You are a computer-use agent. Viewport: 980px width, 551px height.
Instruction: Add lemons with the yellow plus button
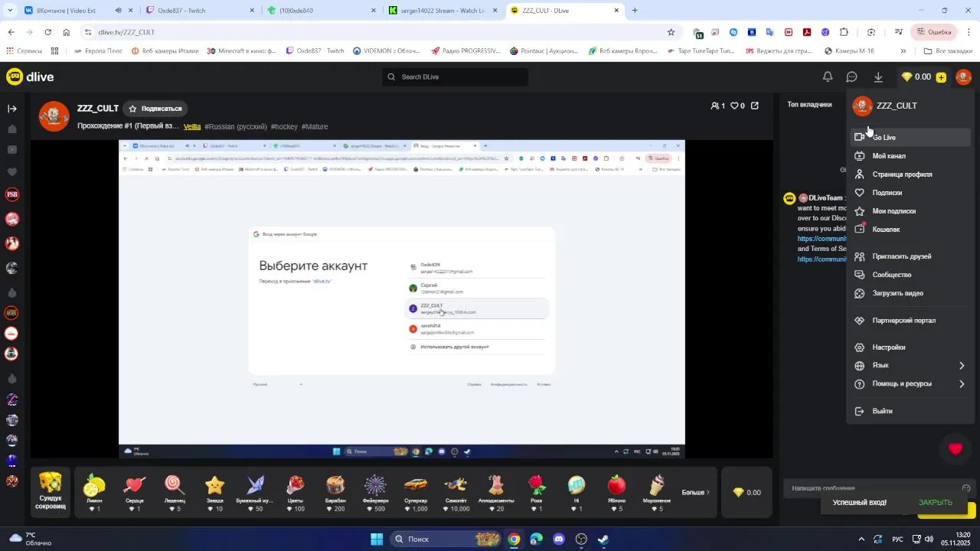click(x=941, y=77)
